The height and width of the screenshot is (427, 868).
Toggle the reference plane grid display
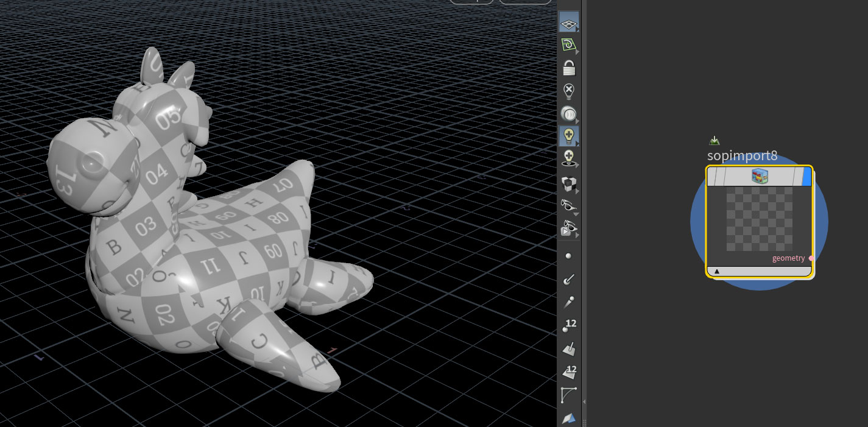568,23
